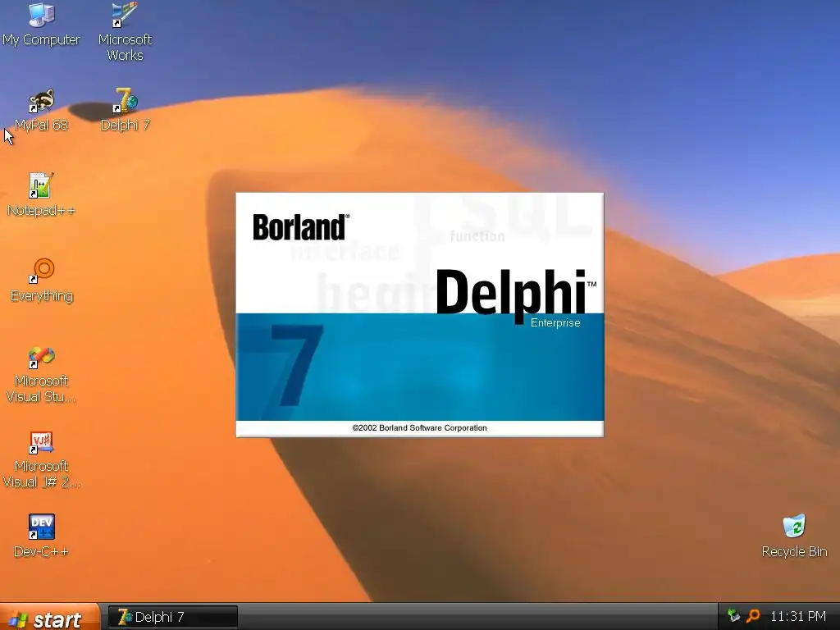
Task: Select the My Computer desktop icon
Action: tap(41, 25)
